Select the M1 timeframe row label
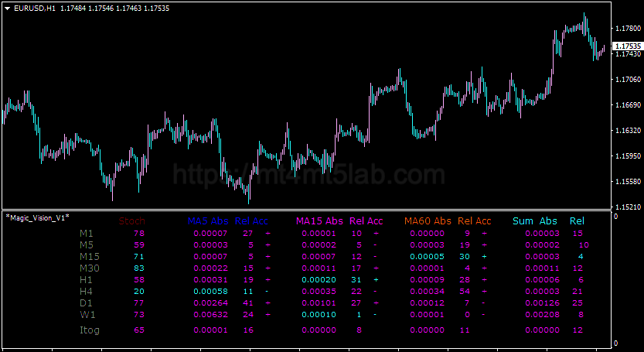 (x=87, y=234)
